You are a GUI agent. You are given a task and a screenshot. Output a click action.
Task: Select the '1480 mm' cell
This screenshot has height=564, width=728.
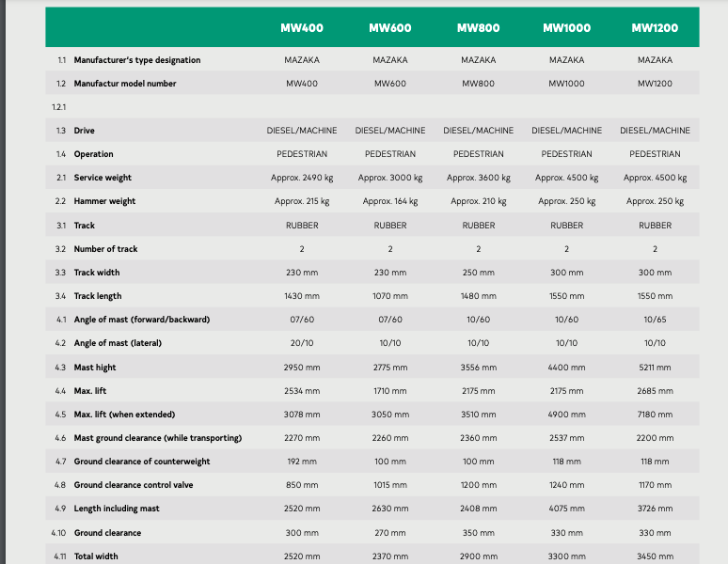click(478, 296)
